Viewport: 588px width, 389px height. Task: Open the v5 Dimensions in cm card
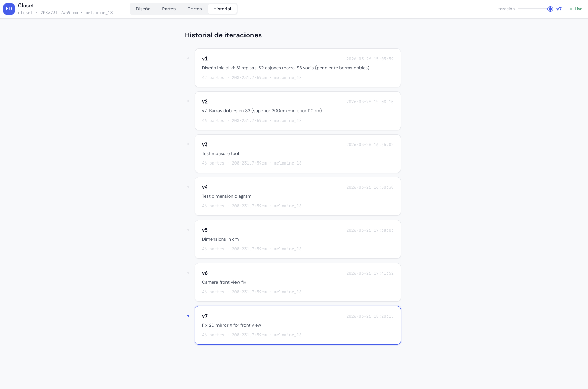pos(298,239)
